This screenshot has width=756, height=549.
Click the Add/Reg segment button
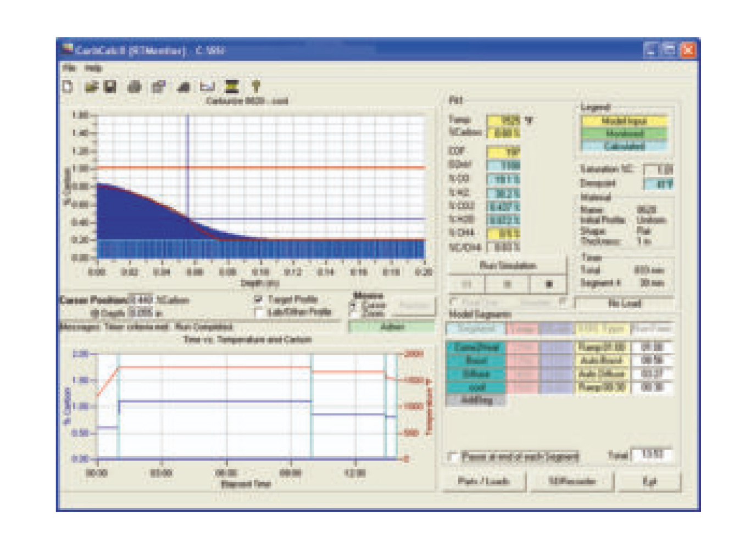pos(476,400)
